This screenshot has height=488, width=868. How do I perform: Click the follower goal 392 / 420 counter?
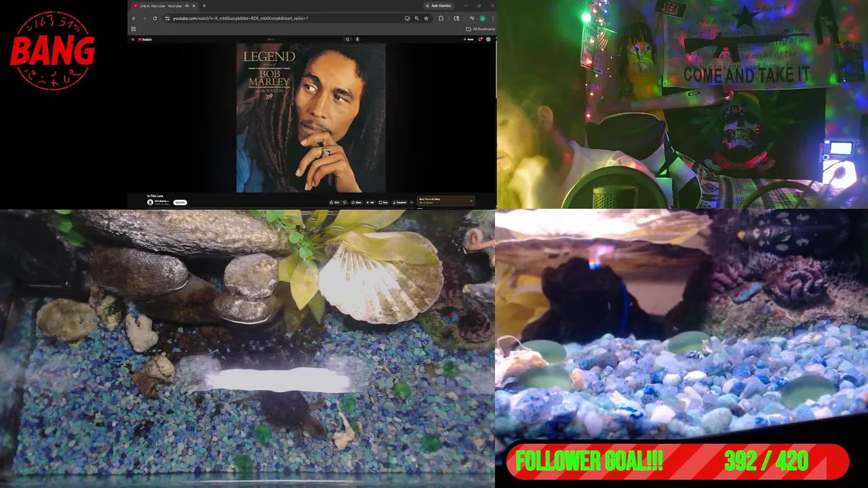766,462
